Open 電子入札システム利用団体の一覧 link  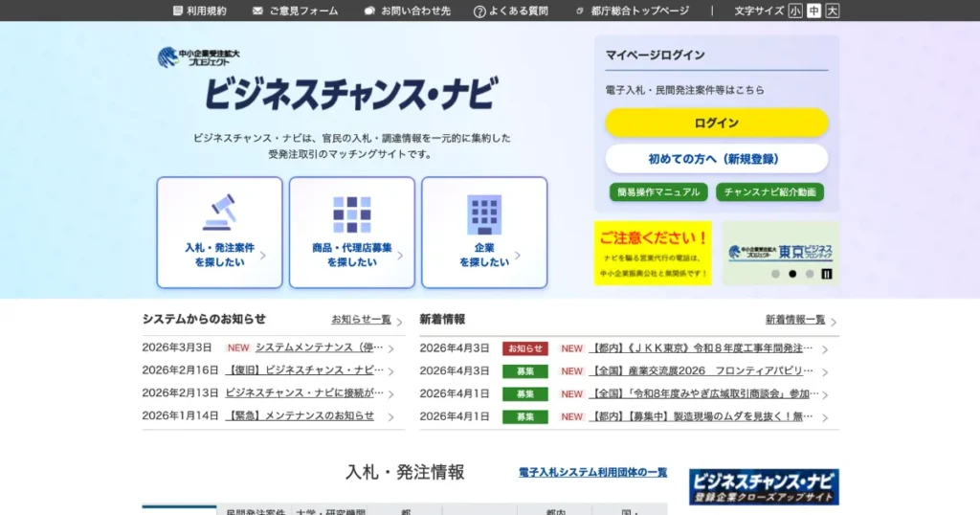[x=593, y=473]
